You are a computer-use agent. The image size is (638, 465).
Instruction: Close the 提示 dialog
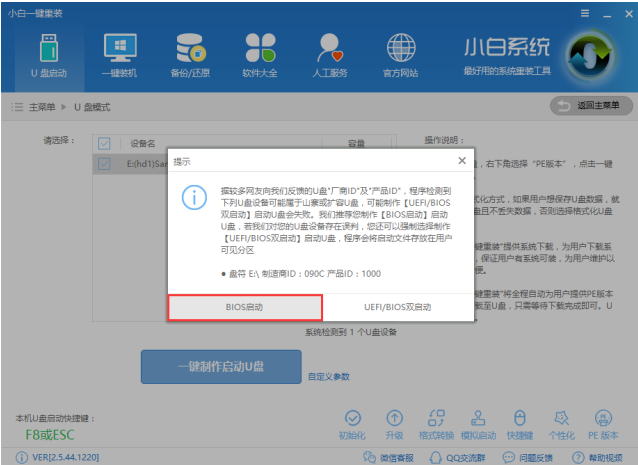[x=462, y=161]
